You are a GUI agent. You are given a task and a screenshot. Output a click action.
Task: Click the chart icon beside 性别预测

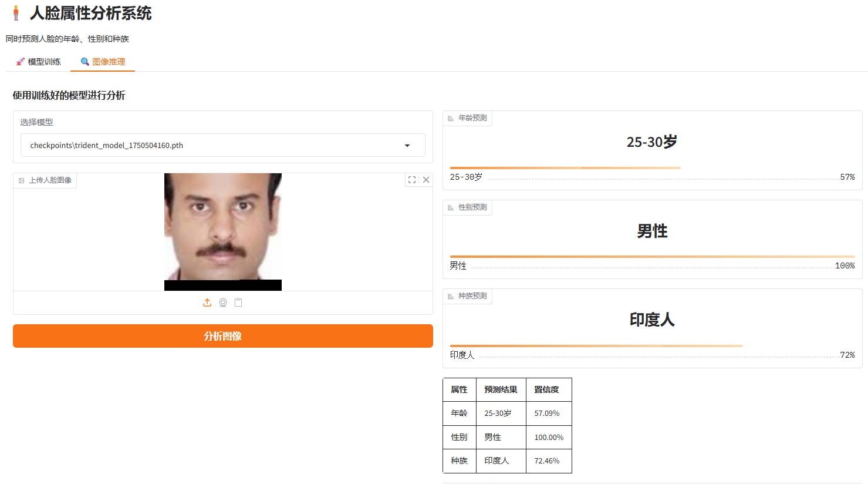(450, 207)
